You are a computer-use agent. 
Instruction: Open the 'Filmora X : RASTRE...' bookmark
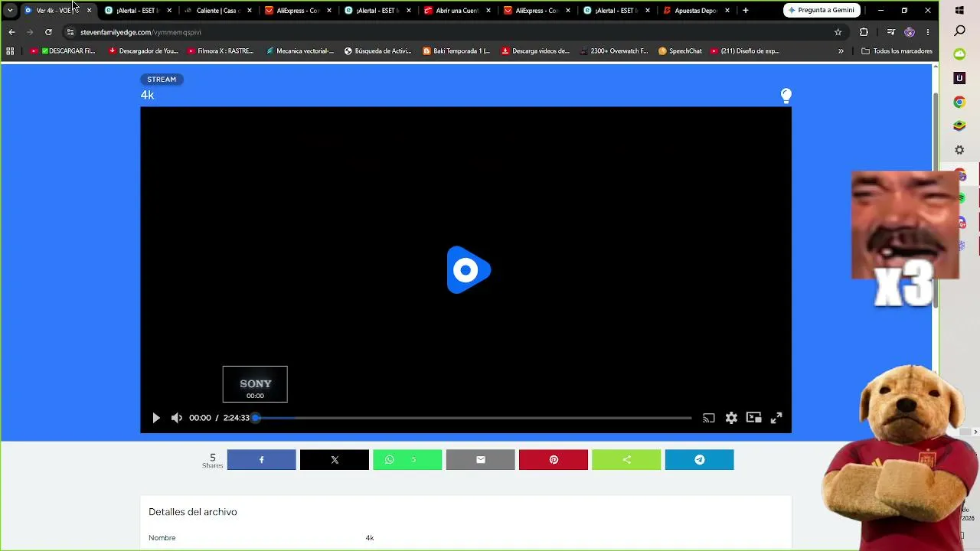pyautogui.click(x=220, y=51)
